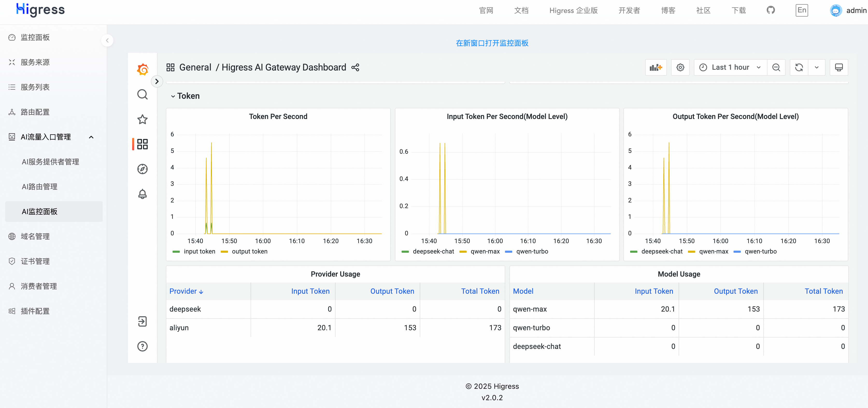The width and height of the screenshot is (868, 408).
Task: Toggle qwen-turbo series in Input Token legend
Action: click(532, 251)
